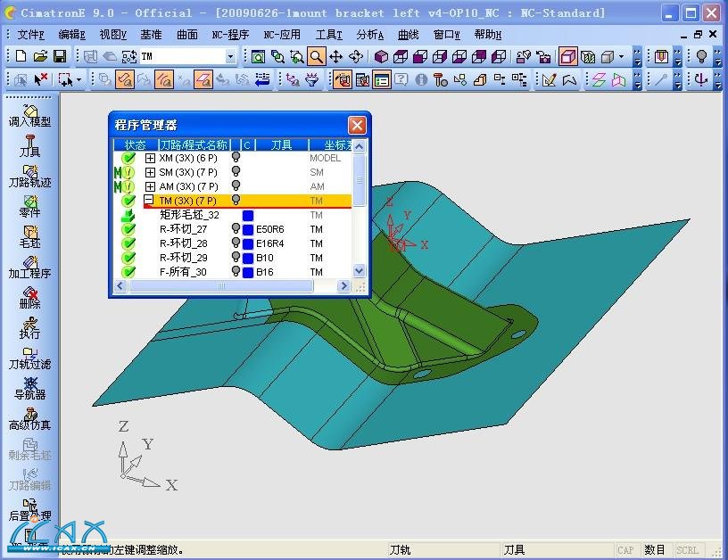Click the 删除 delete sidebar icon
The image size is (728, 560).
click(x=29, y=298)
